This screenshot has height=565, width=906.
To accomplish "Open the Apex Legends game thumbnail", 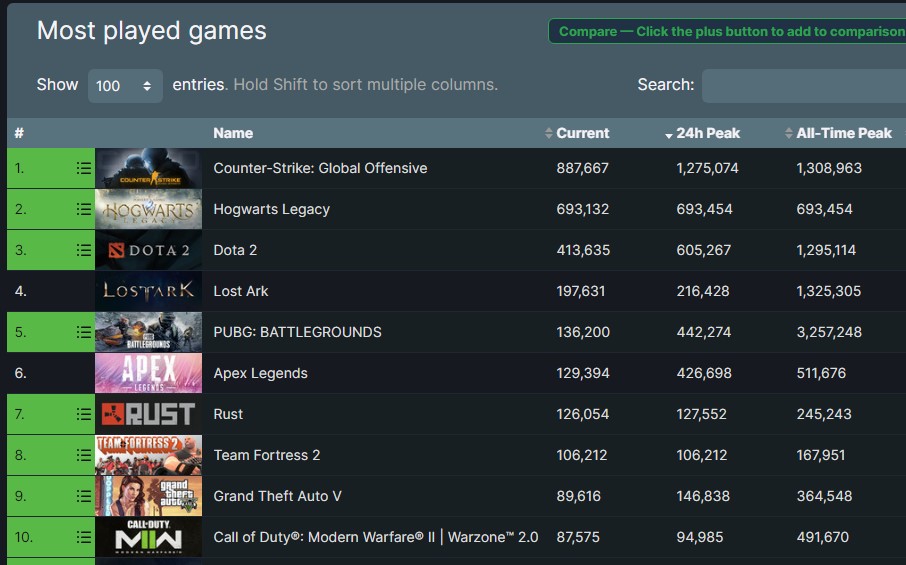I will (x=148, y=373).
